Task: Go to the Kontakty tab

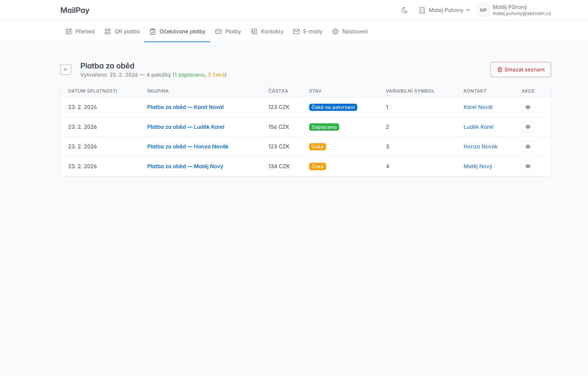Action: 267,32
